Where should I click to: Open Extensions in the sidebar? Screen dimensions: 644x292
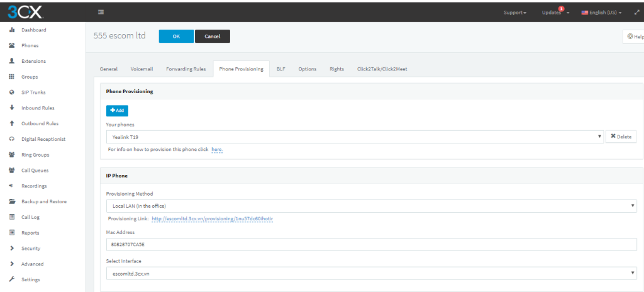click(x=34, y=61)
